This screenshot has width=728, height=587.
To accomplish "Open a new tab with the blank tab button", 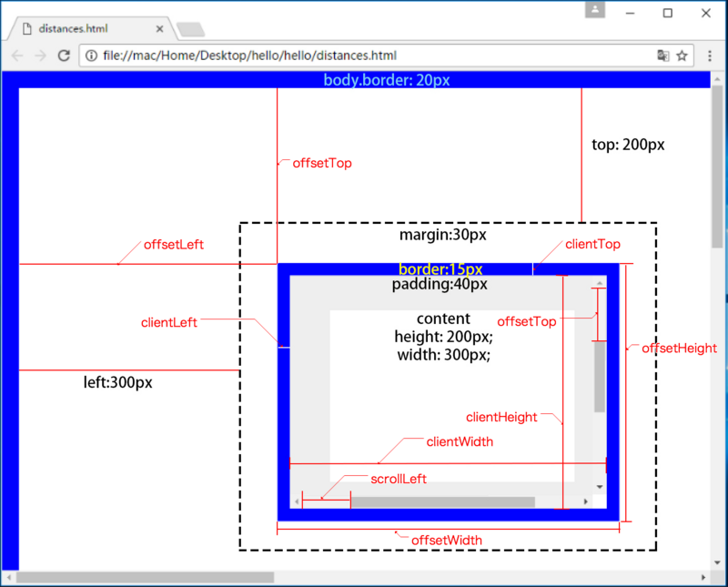I will [x=191, y=29].
